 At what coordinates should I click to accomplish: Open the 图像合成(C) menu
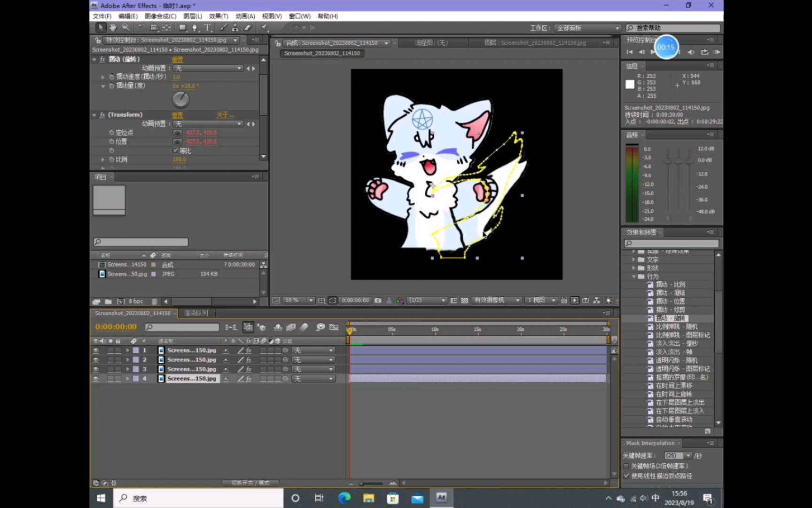coord(160,16)
